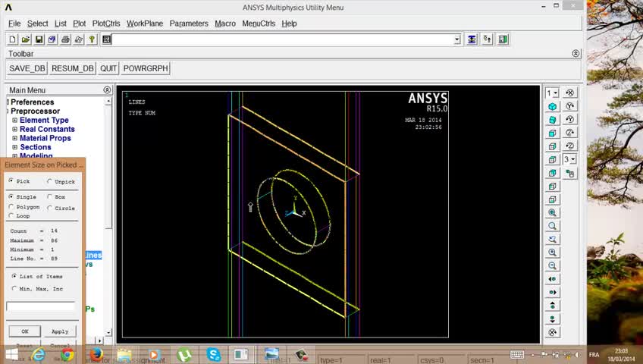Image resolution: width=643 pixels, height=364 pixels.
Task: Select the Pick radio button
Action: pyautogui.click(x=11, y=180)
